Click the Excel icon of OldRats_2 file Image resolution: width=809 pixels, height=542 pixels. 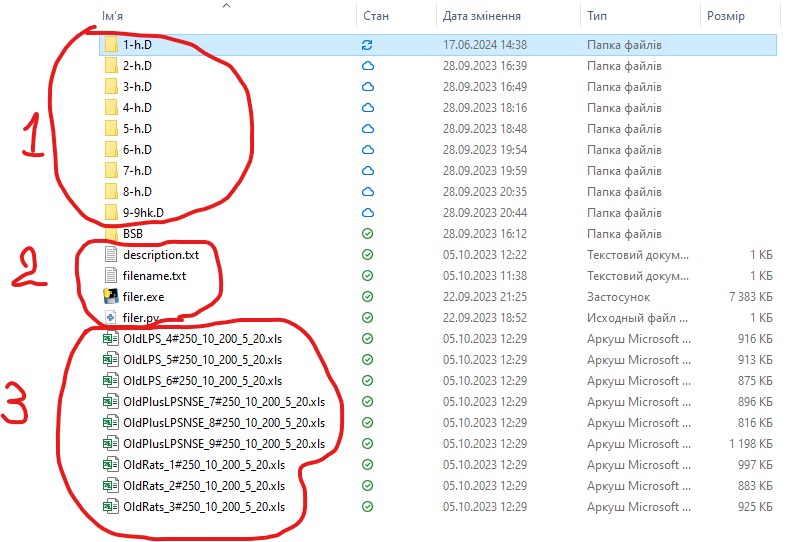[x=111, y=486]
